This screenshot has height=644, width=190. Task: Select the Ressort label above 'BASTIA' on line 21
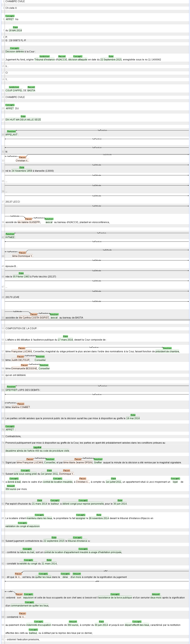(31, 87)
